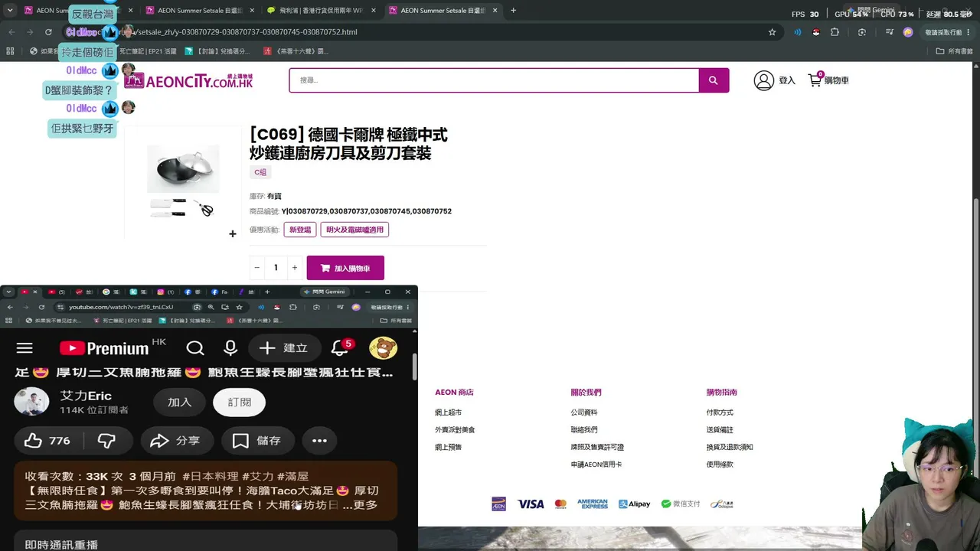980x551 pixels.
Task: Open YouTube hamburger guide menu
Action: (24, 348)
